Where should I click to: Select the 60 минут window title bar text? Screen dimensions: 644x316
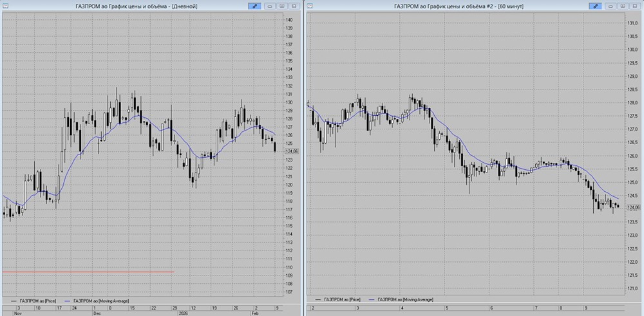459,6
